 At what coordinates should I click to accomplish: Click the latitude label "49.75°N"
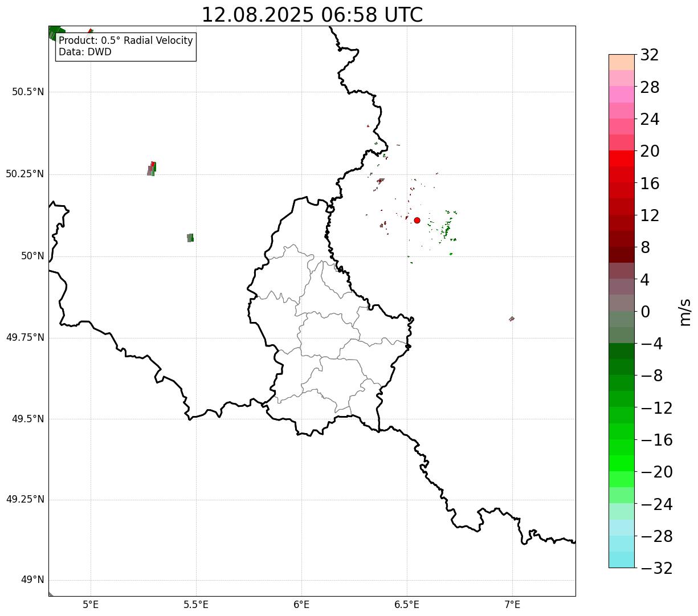tap(25, 337)
